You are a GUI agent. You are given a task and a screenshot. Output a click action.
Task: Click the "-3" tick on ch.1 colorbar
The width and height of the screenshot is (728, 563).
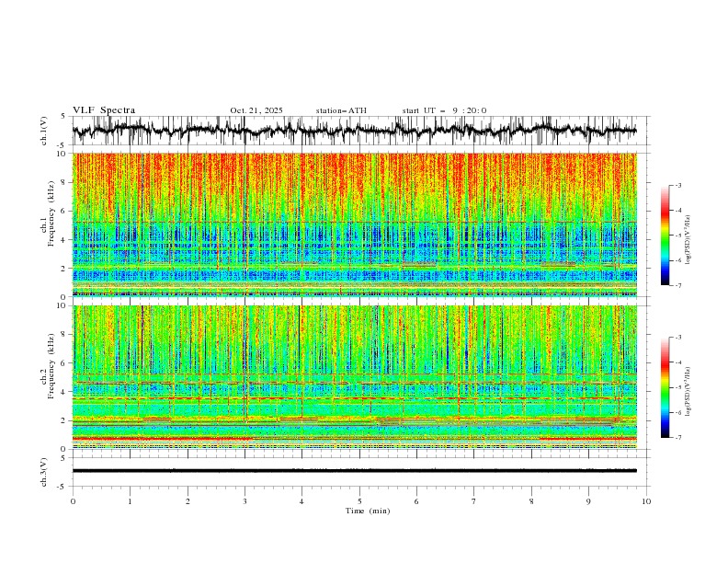pyautogui.click(x=677, y=185)
